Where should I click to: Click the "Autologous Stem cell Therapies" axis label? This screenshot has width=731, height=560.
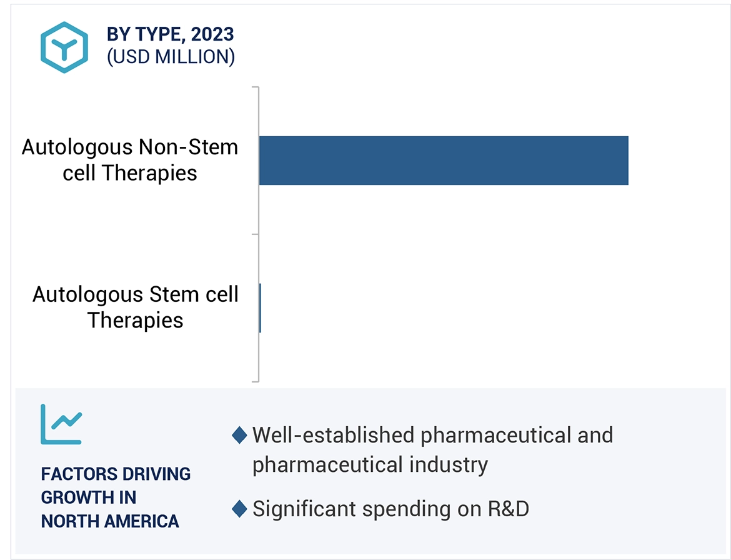click(136, 307)
